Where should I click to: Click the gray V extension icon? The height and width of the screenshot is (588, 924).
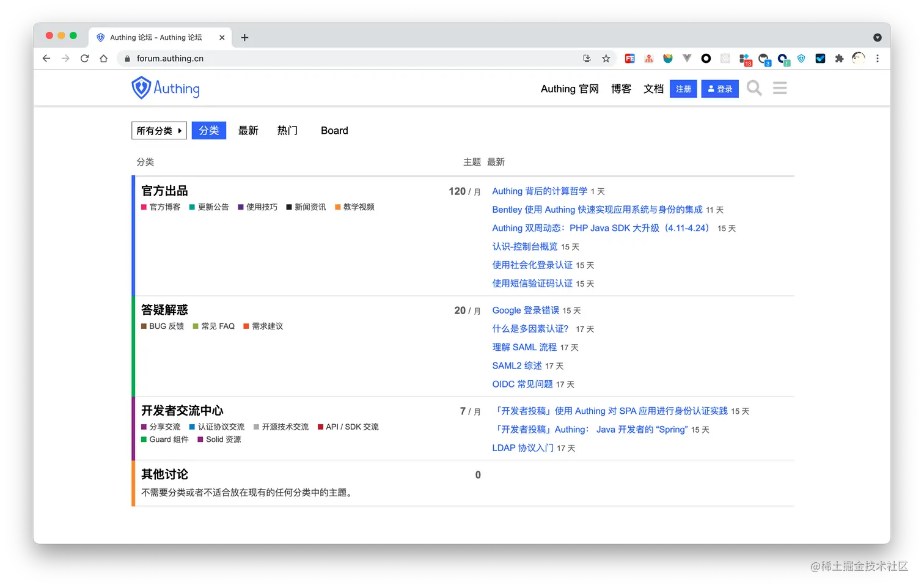tap(687, 59)
